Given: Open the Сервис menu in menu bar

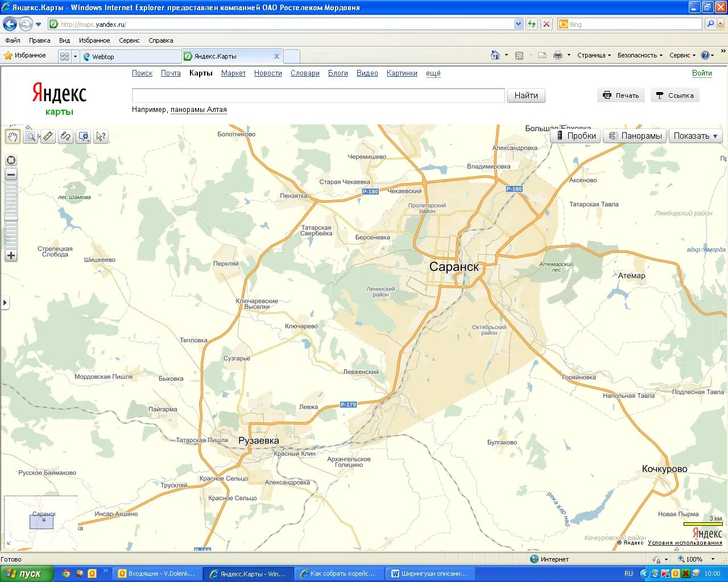Looking at the screenshot, I should tap(129, 40).
